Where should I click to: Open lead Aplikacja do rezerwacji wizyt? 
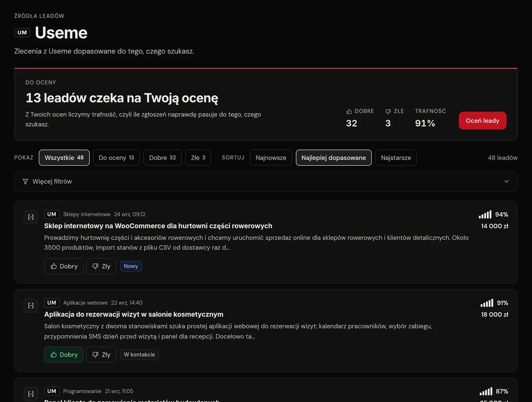point(134,314)
